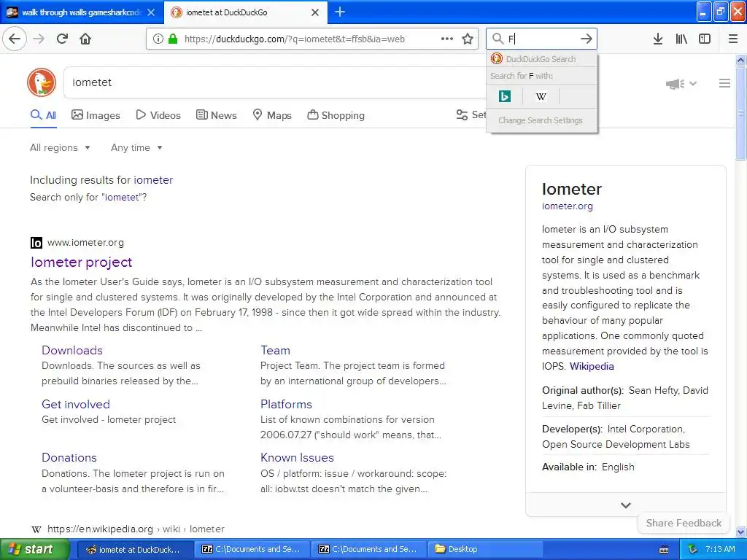The width and height of the screenshot is (747, 560).
Task: Switch to iometet at DuckDuck taskbar item
Action: [134, 550]
